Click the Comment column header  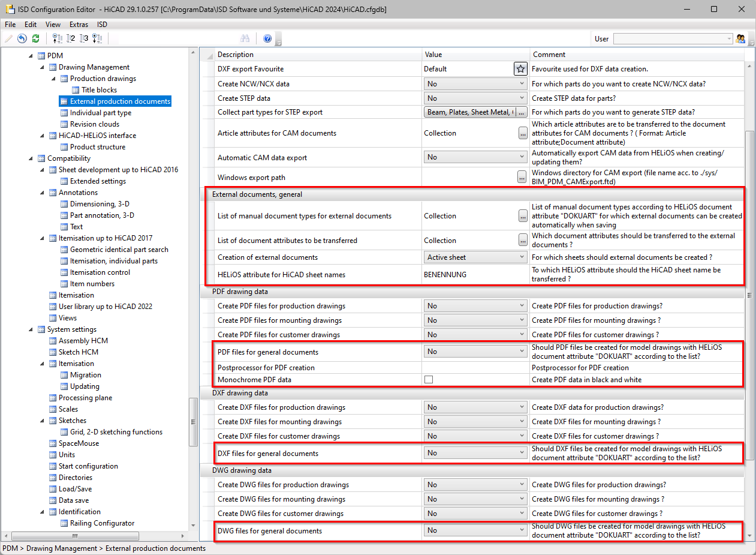637,55
